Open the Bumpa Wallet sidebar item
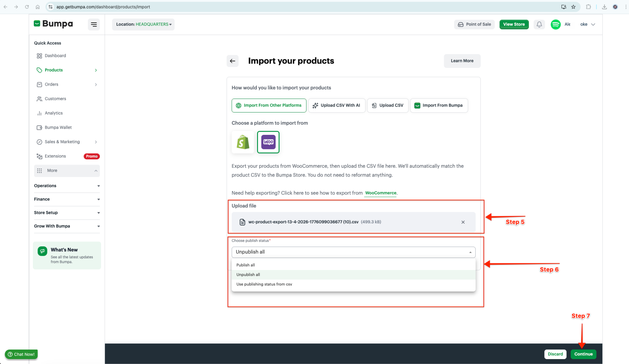This screenshot has width=629, height=364. (58, 127)
